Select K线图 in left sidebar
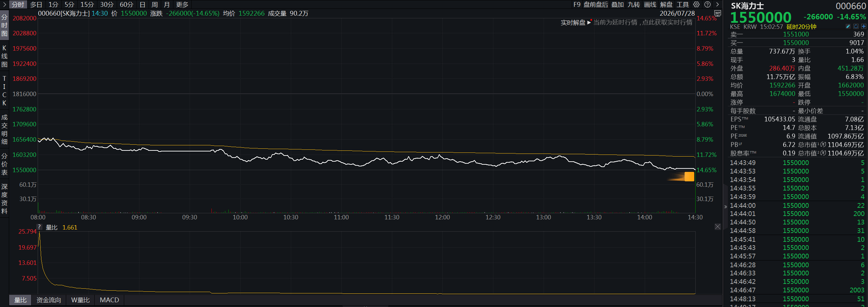Image resolution: width=868 pixels, height=307 pixels. click(4, 56)
